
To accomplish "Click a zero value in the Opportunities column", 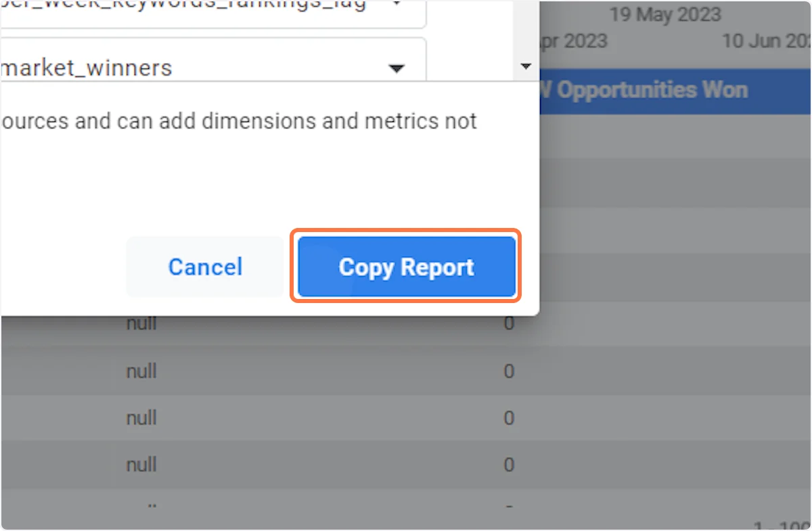I will (509, 371).
